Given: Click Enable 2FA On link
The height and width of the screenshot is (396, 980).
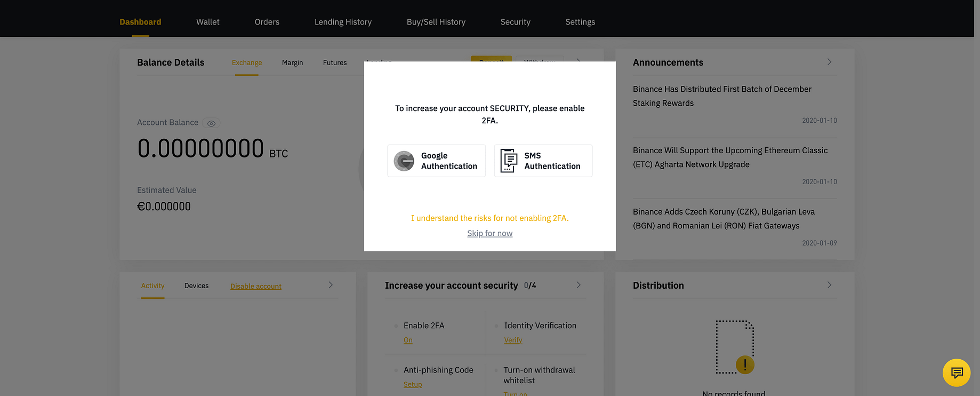Looking at the screenshot, I should coord(408,340).
